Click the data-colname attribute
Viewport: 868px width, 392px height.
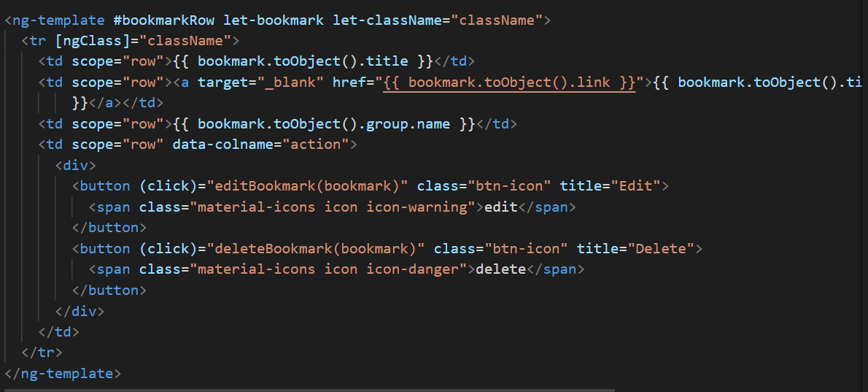tap(223, 145)
